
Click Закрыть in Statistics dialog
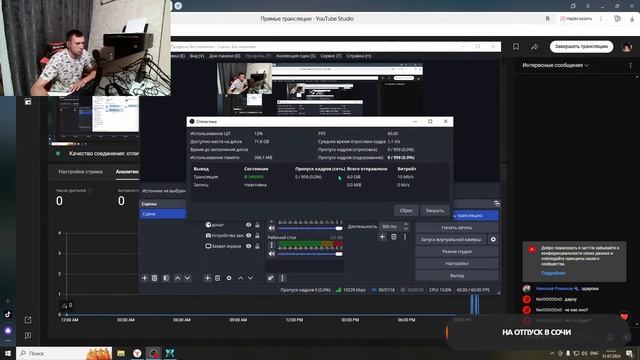(x=435, y=211)
